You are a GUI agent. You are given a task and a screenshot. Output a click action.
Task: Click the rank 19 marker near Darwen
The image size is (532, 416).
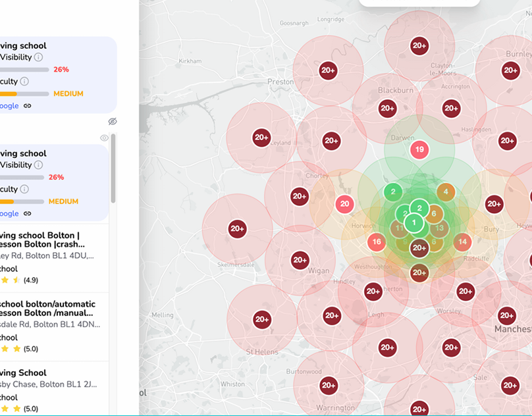pyautogui.click(x=419, y=149)
